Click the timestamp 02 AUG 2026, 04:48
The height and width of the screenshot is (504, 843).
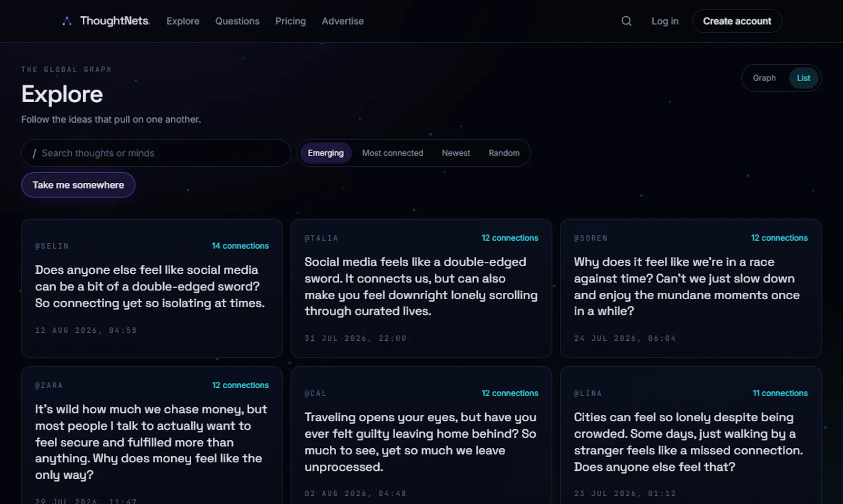click(x=356, y=493)
